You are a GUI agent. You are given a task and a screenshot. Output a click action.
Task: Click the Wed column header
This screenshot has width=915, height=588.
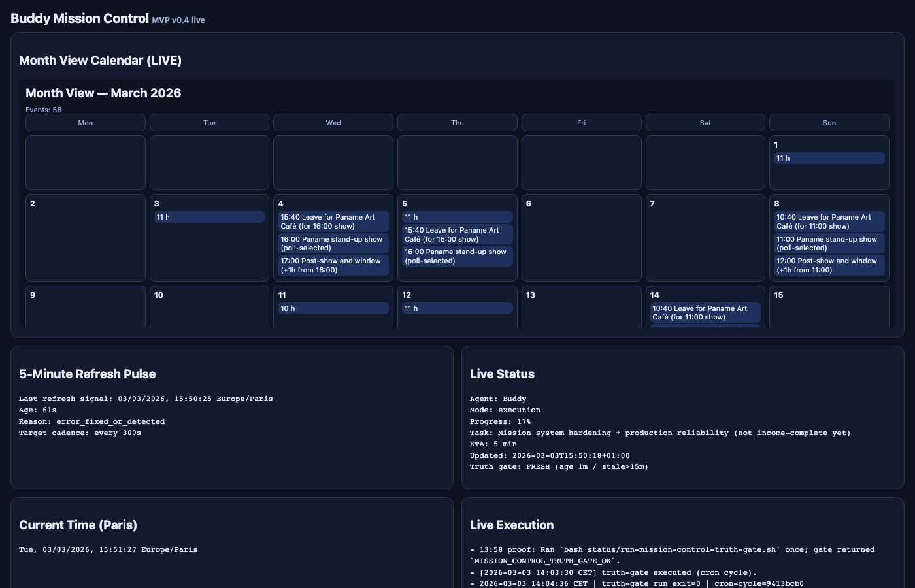click(333, 123)
